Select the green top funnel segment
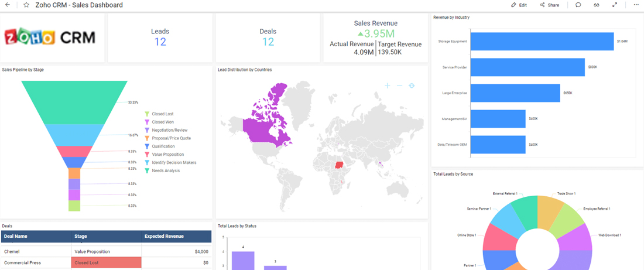Image resolution: width=644 pixels, height=270 pixels. 74,102
